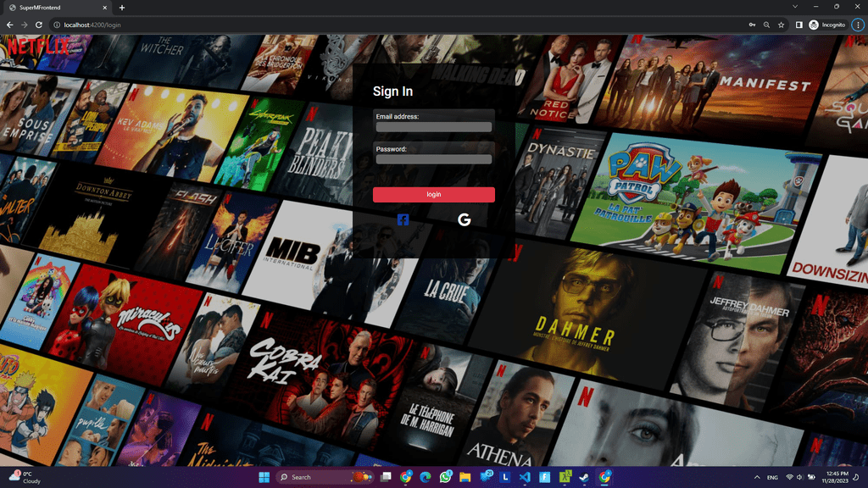The image size is (868, 488).
Task: Open Visual Studio Code from the taskbar
Action: 525,477
